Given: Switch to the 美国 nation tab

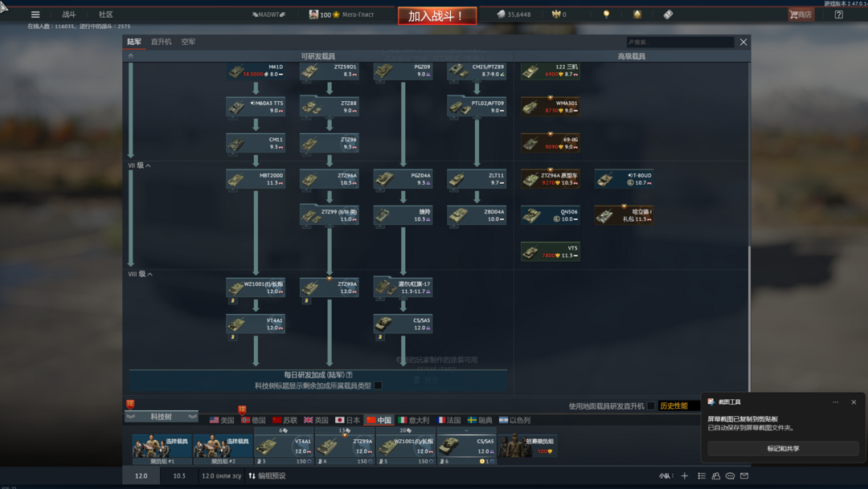Looking at the screenshot, I should [x=222, y=421].
